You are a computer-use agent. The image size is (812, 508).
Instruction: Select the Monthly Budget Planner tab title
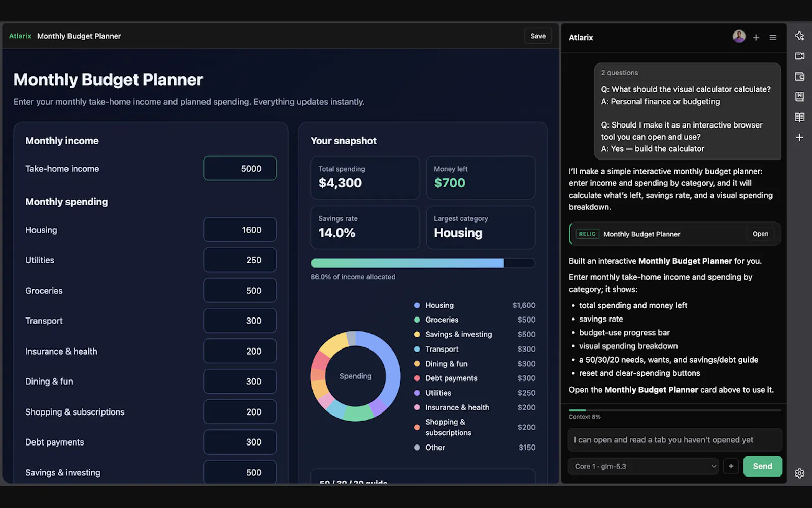(x=79, y=36)
